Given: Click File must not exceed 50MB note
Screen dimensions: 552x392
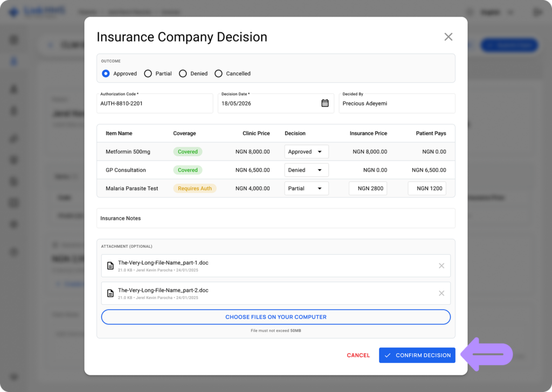Looking at the screenshot, I should coord(275,331).
